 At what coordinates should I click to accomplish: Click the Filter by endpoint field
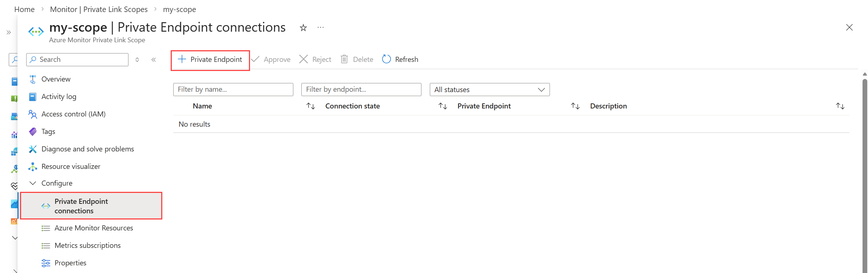pyautogui.click(x=361, y=90)
